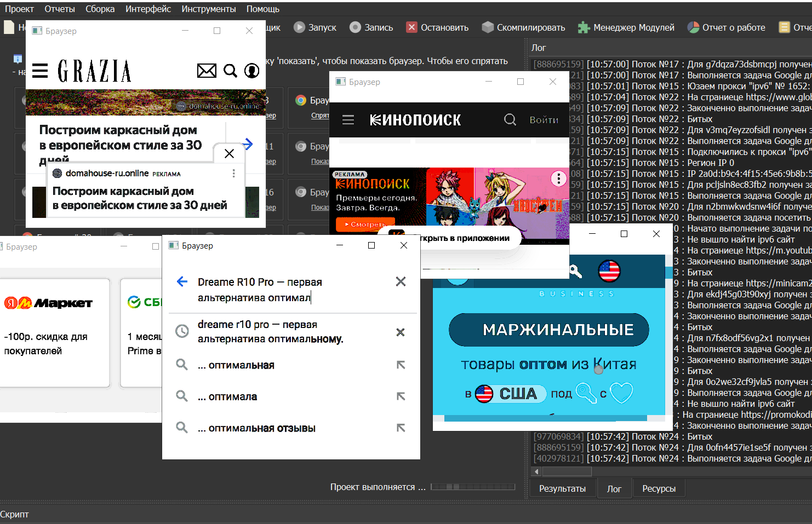Click the Grazia search magnifier icon

(x=230, y=71)
